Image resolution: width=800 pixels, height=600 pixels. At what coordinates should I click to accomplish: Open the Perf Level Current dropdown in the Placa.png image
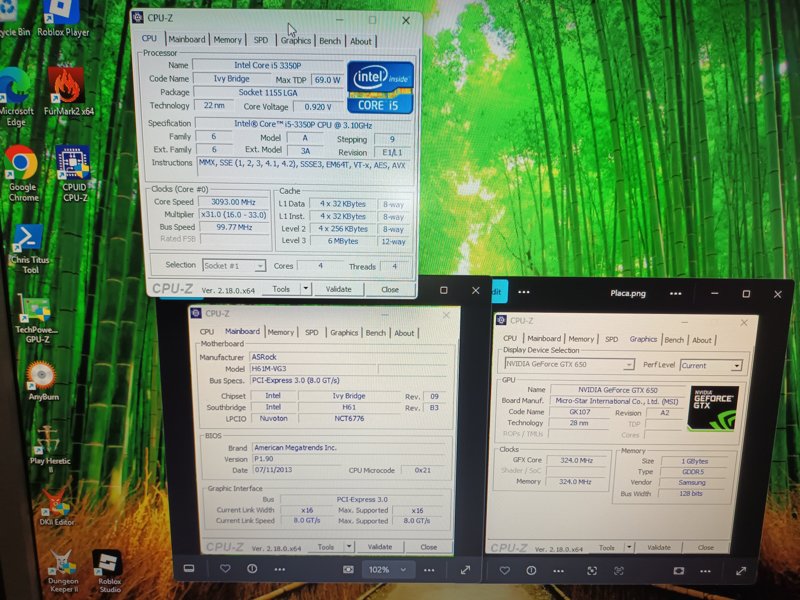tap(736, 366)
